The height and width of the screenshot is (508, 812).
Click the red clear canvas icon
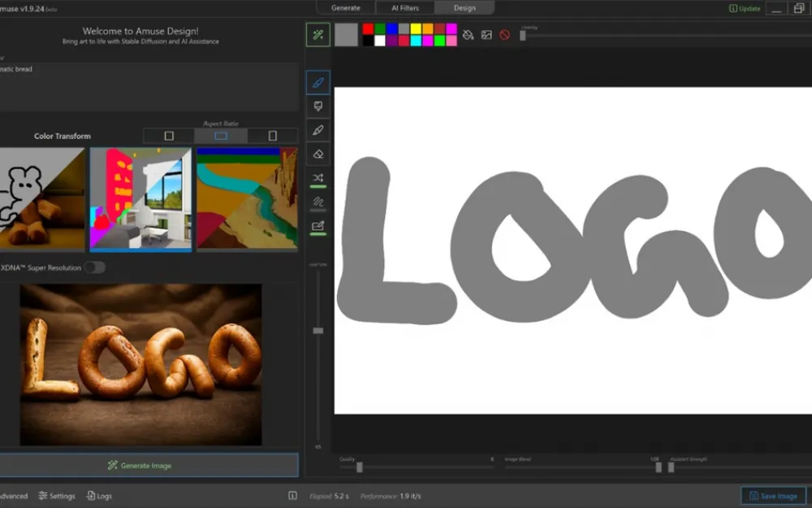click(504, 35)
